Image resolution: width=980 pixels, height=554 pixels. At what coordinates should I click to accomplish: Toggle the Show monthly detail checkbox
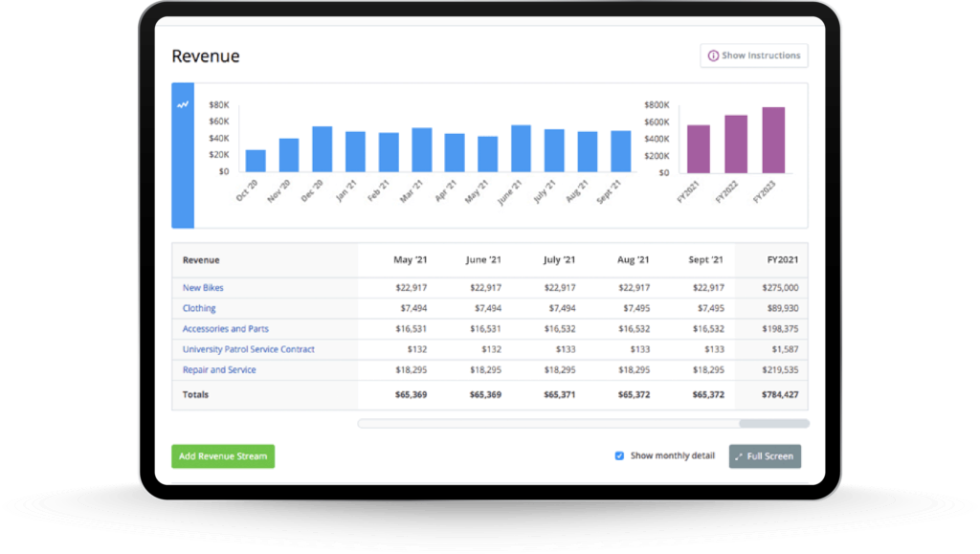coord(619,456)
